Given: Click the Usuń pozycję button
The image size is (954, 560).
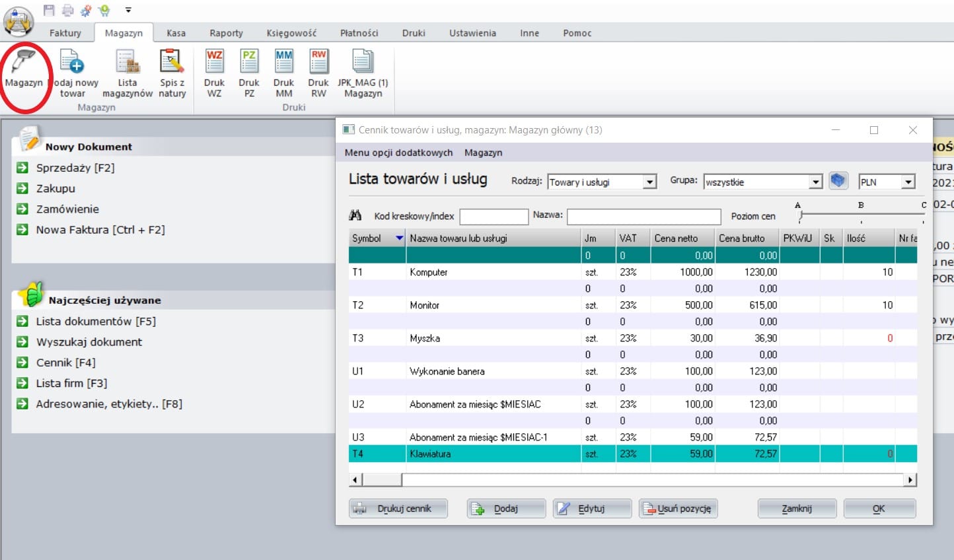Looking at the screenshot, I should [x=678, y=508].
